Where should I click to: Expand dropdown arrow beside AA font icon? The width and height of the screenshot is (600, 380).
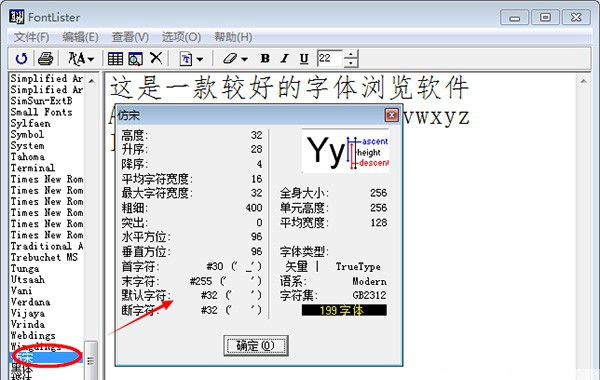91,59
